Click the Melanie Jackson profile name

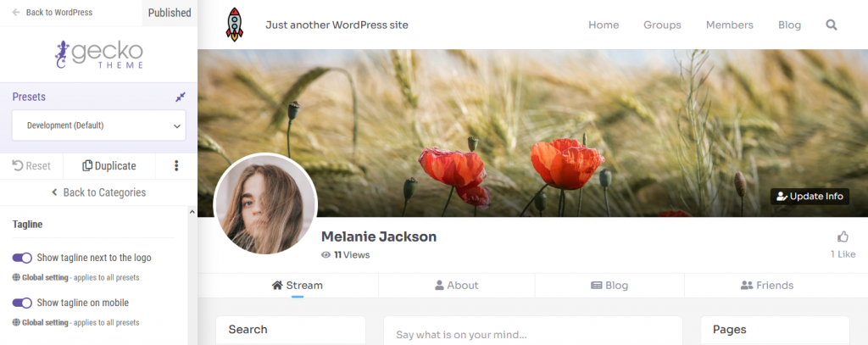pyautogui.click(x=379, y=236)
